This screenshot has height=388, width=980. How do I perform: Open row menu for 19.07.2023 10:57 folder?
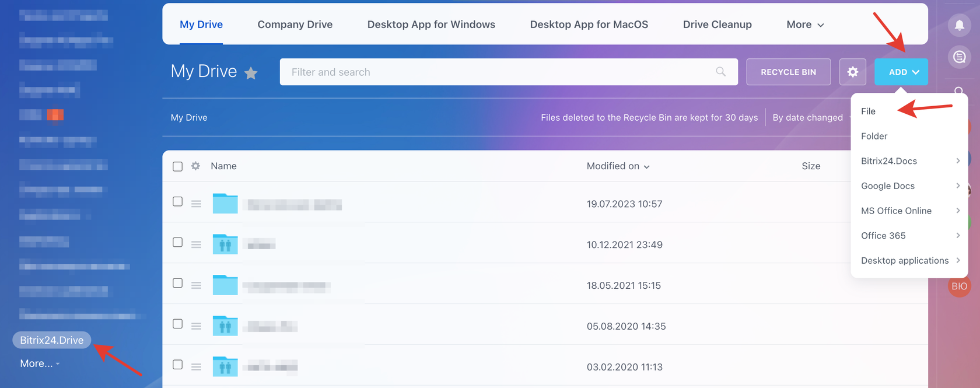pyautogui.click(x=196, y=204)
